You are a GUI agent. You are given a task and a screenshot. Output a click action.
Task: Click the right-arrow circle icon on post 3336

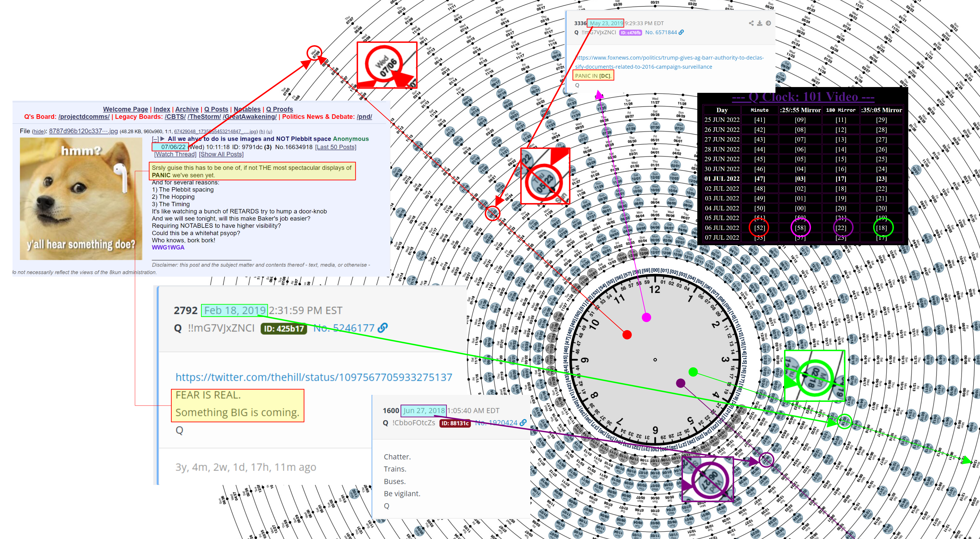pos(768,23)
